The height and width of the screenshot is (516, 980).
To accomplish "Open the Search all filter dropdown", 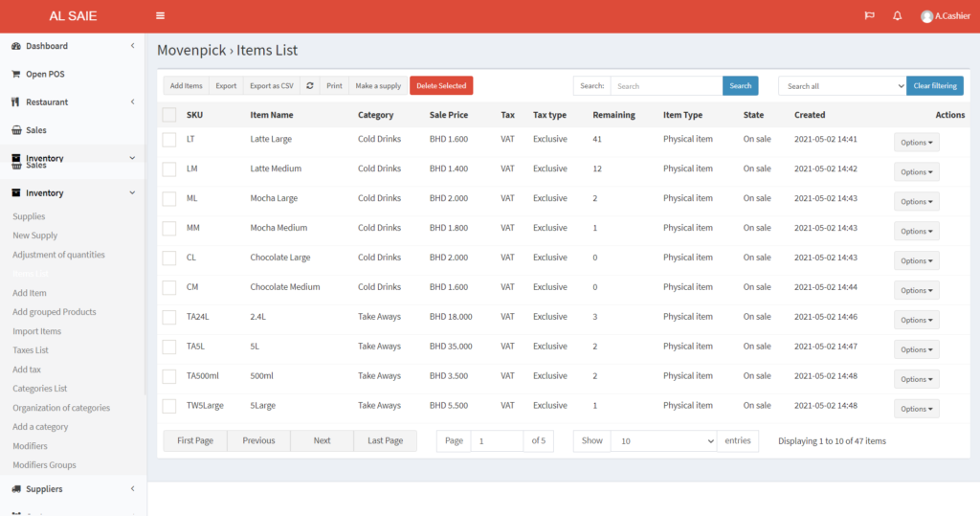I will 841,86.
